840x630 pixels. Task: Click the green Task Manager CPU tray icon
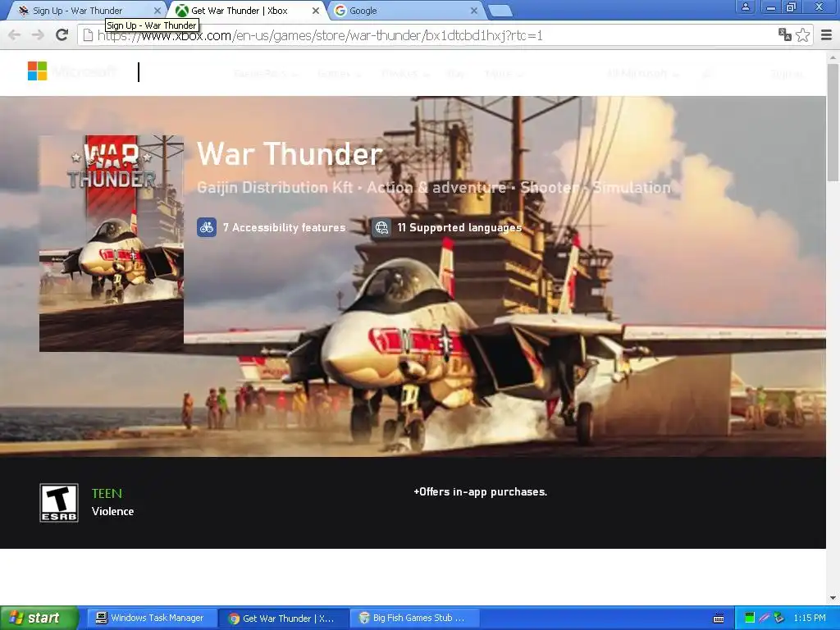tap(750, 618)
